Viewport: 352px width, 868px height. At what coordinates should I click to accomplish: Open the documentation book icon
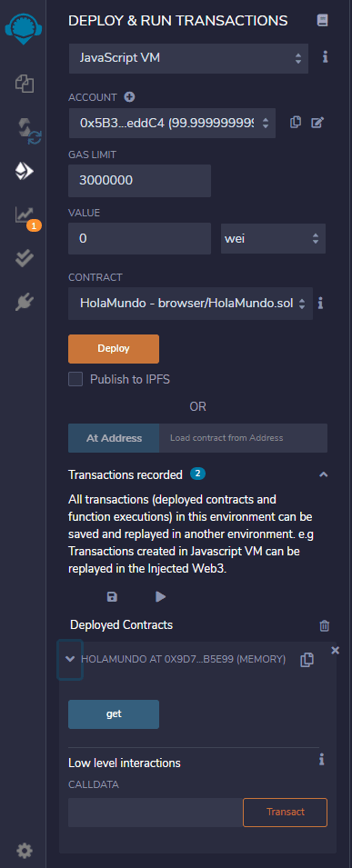(x=322, y=21)
